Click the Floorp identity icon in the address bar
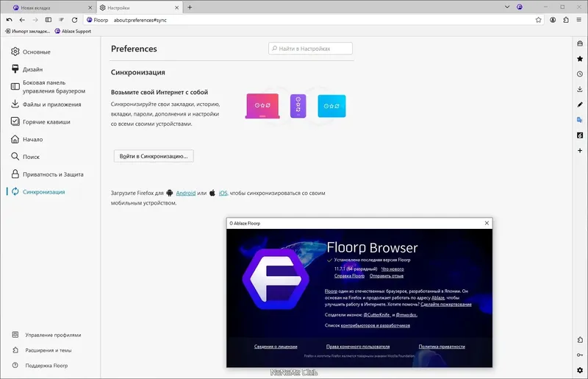 (89, 20)
